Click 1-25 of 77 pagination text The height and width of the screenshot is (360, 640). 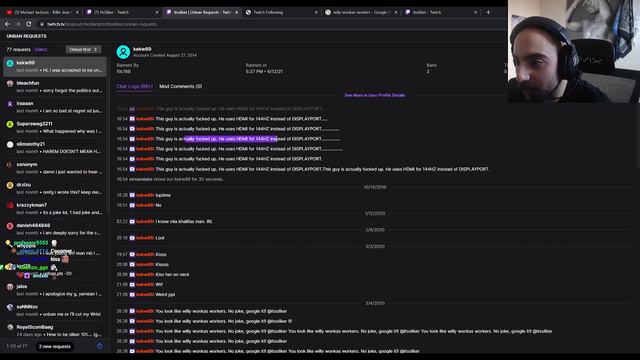(17, 346)
